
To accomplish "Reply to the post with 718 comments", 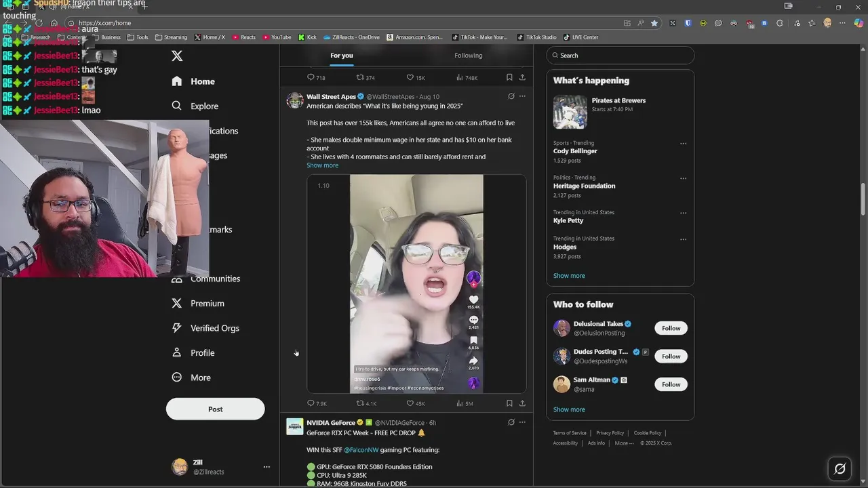I will (316, 78).
